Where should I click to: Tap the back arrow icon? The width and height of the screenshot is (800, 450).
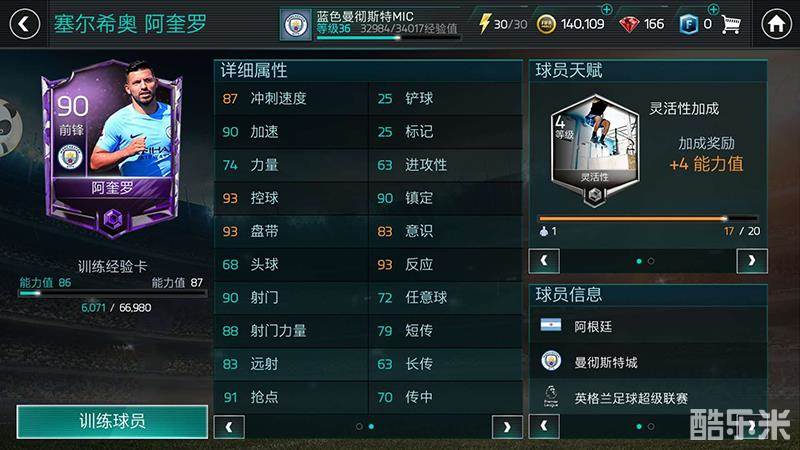(24, 24)
